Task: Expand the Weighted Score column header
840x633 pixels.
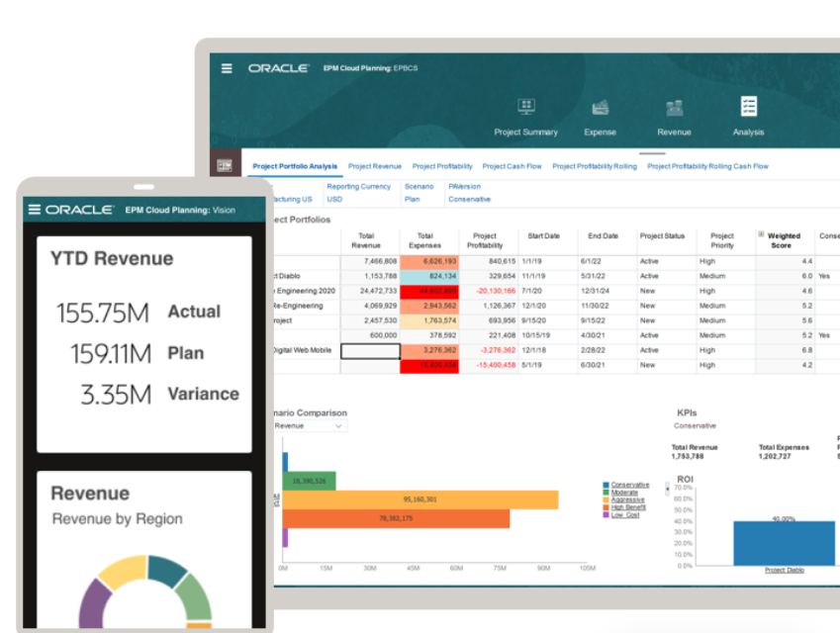Action: click(761, 234)
